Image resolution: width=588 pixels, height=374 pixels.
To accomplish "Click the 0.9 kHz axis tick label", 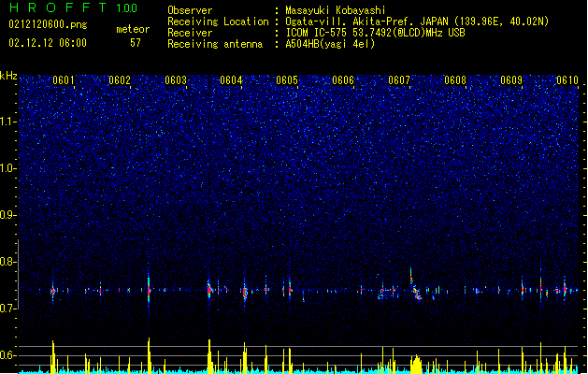I will point(8,215).
